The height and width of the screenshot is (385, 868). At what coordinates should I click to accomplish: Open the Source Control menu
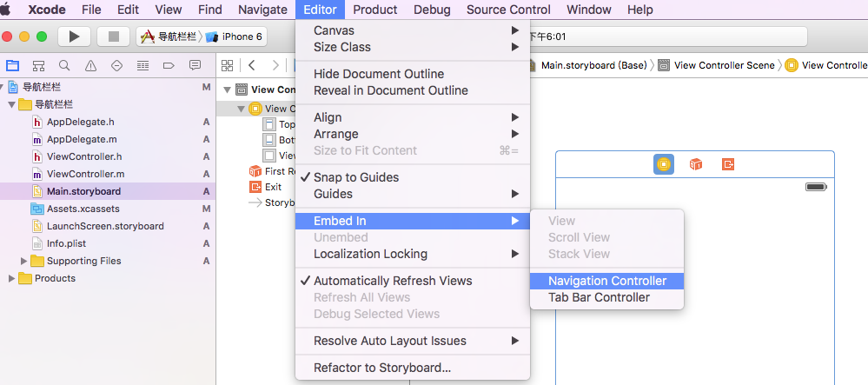(x=508, y=10)
